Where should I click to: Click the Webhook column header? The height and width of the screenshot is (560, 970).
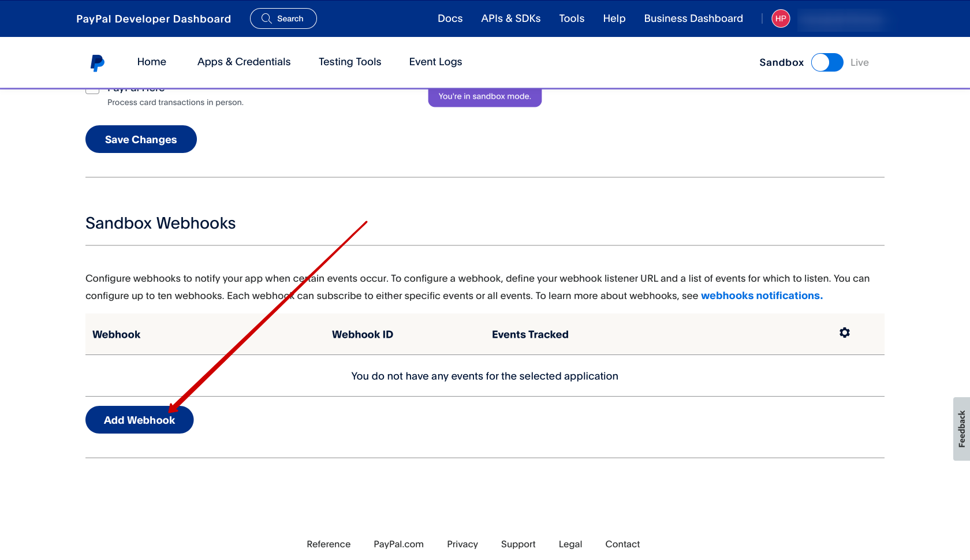(x=117, y=334)
